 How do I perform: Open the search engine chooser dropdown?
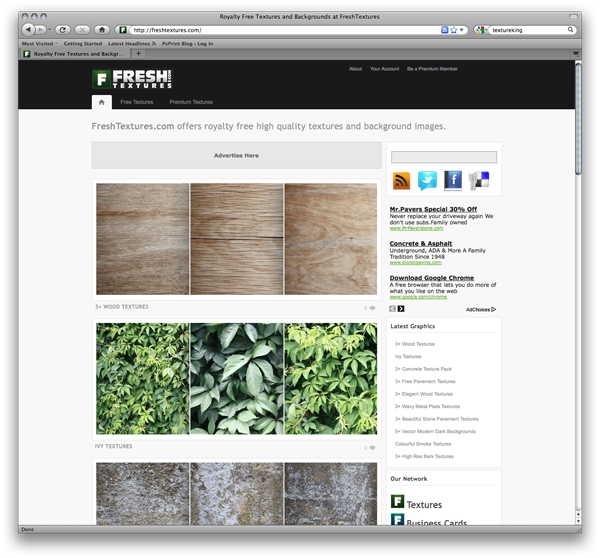pos(481,30)
